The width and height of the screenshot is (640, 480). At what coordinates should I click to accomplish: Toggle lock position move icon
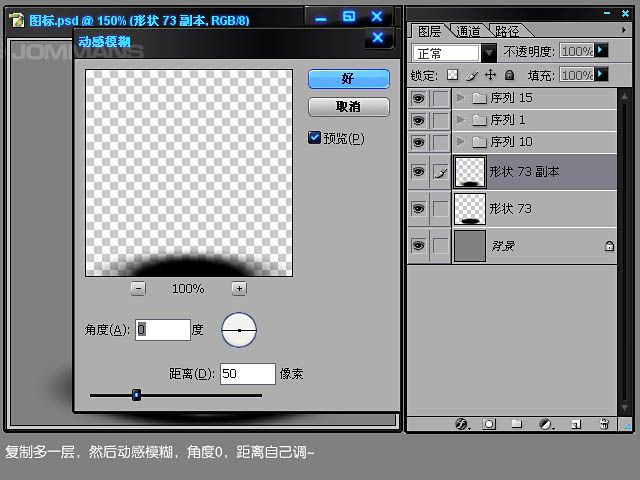(x=490, y=75)
